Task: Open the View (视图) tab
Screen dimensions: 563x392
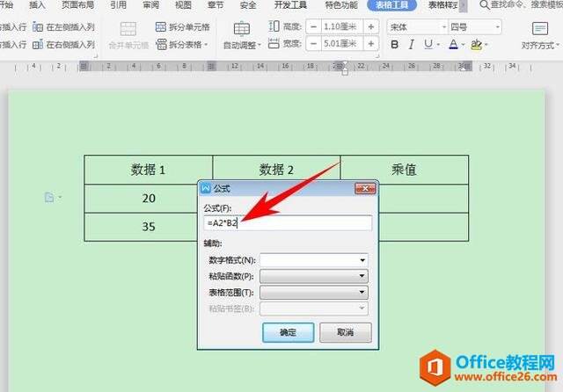Action: (x=183, y=5)
